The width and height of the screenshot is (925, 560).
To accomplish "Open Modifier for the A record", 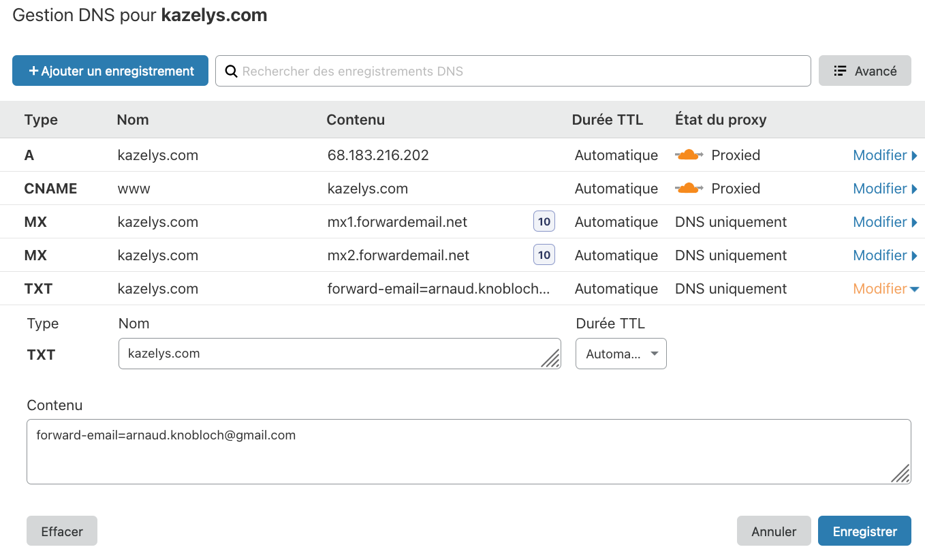I will click(x=885, y=155).
